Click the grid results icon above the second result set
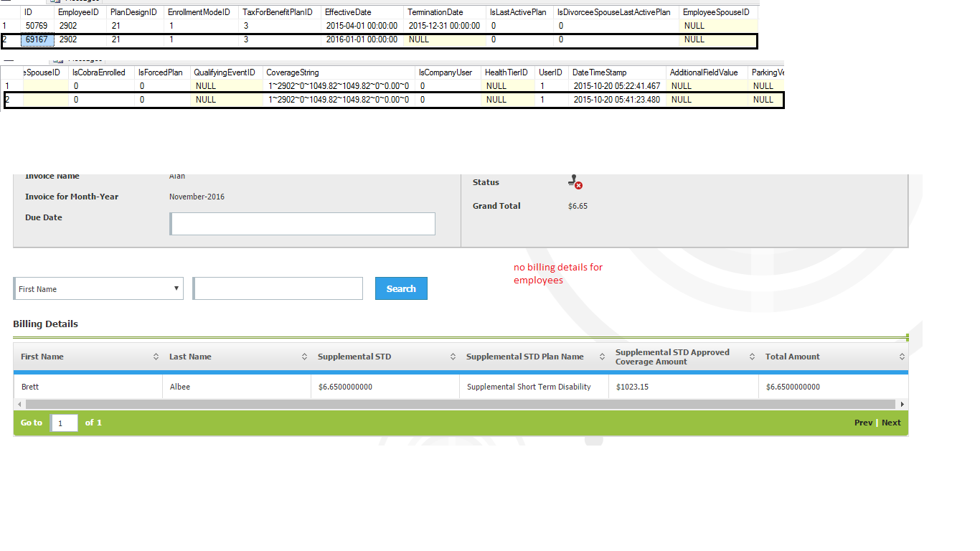The width and height of the screenshot is (980, 551). click(x=56, y=61)
